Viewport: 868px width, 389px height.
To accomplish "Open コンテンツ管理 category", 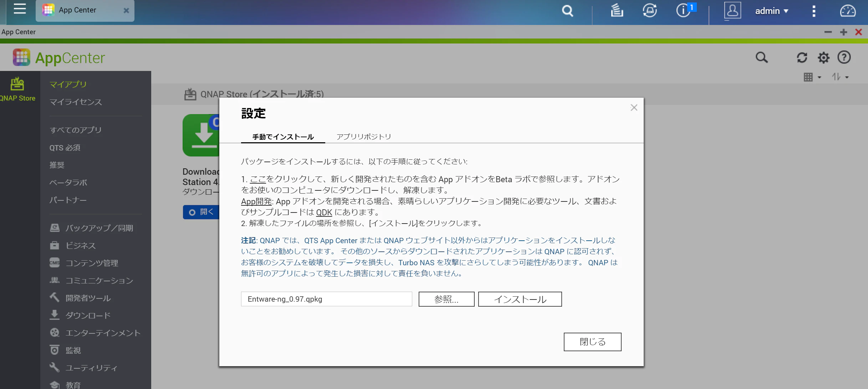I will tap(84, 263).
